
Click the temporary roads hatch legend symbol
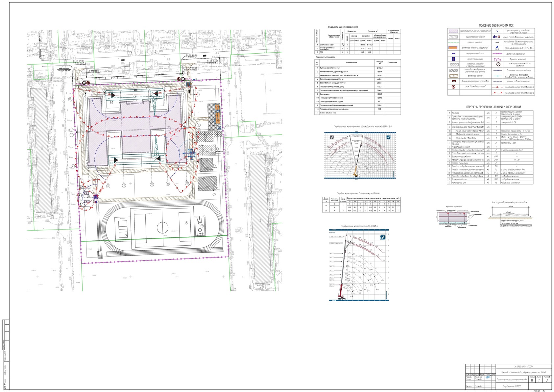click(x=453, y=76)
